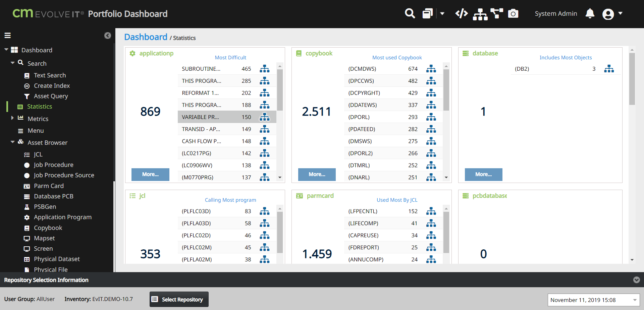This screenshot has width=644, height=310.
Task: Open the windows stack icon in header
Action: (x=428, y=13)
